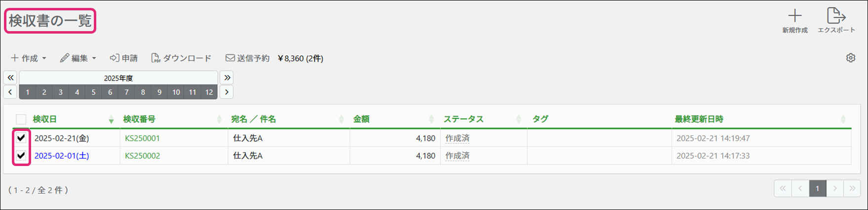Uncheck the KS250002 row checkbox

(21, 156)
